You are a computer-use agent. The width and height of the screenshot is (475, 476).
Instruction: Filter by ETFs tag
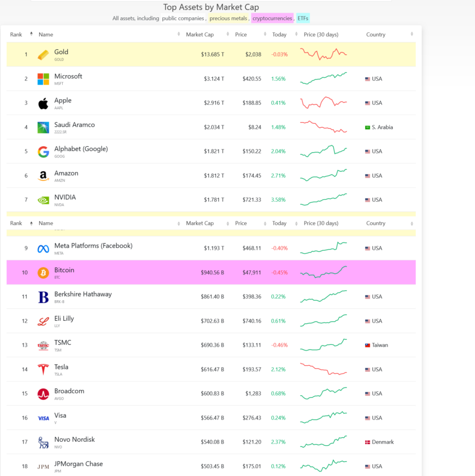pyautogui.click(x=303, y=18)
